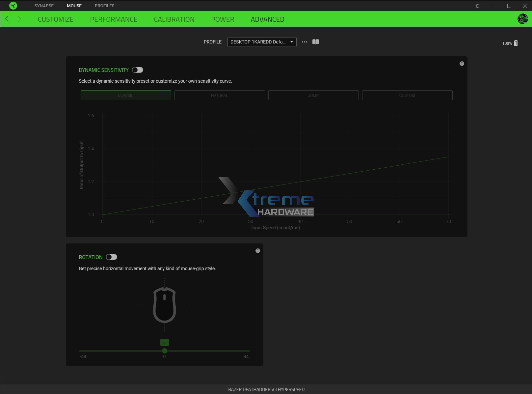532x394 pixels.
Task: Click the Rotation help icon
Action: [258, 251]
